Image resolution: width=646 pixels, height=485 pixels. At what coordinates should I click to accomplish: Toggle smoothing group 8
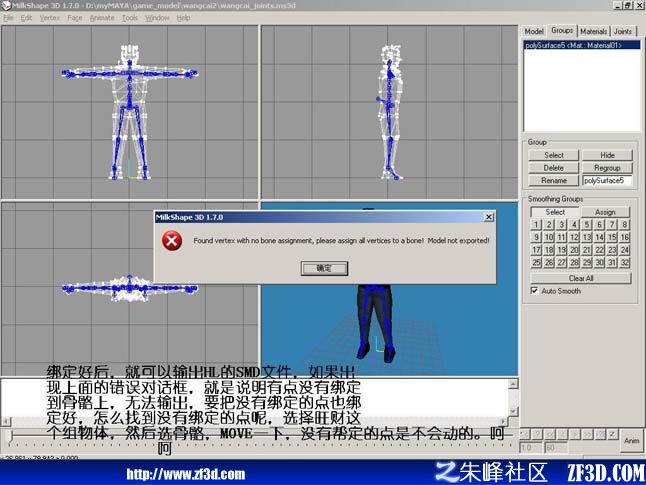click(625, 225)
